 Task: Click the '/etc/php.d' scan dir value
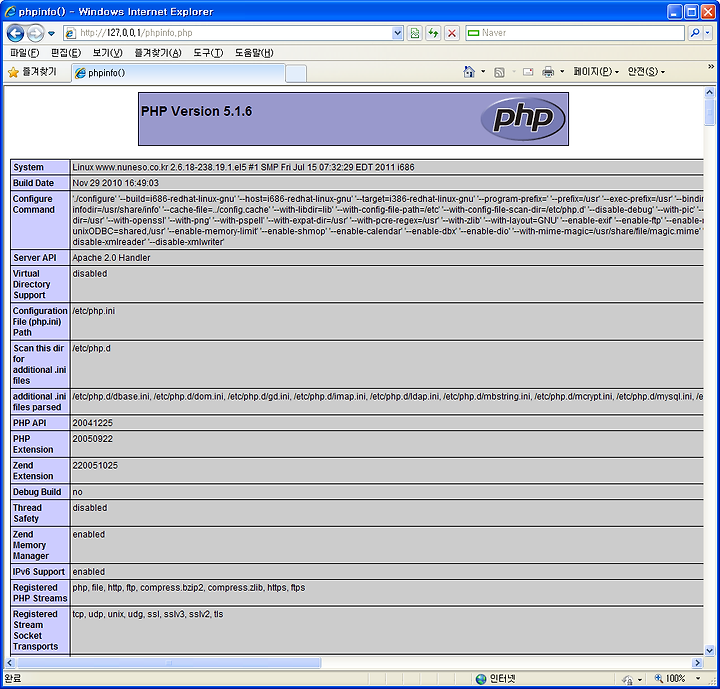(x=91, y=348)
